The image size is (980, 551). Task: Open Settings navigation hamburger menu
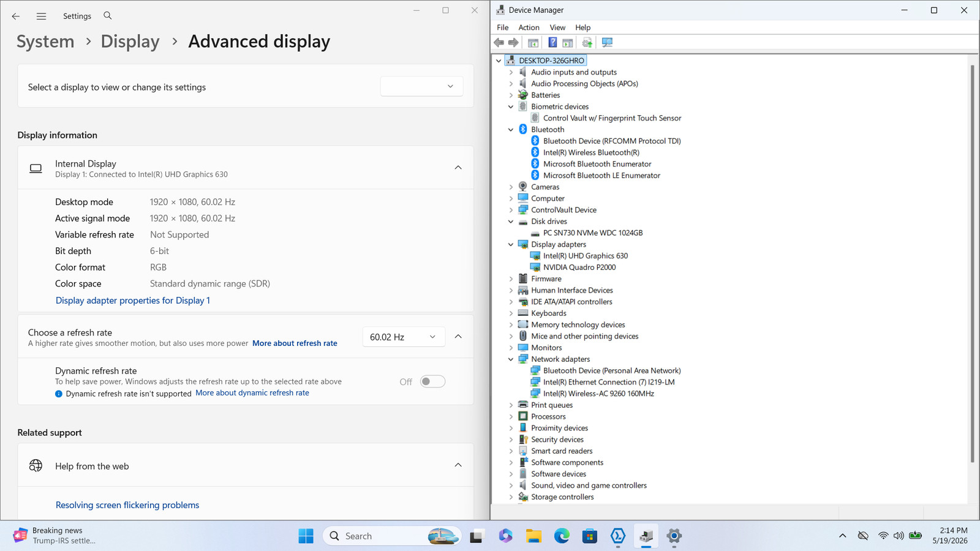click(x=41, y=16)
